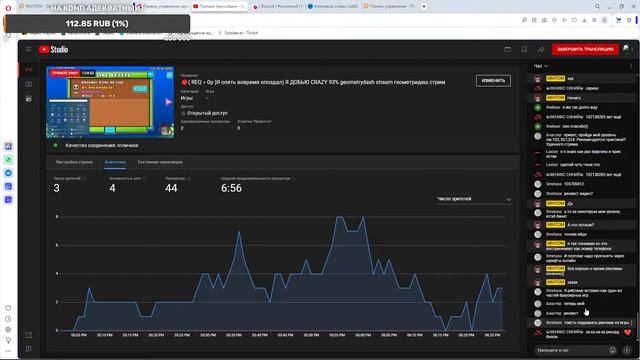
Task: Open the emoji picker in chat input
Action: (x=612, y=350)
